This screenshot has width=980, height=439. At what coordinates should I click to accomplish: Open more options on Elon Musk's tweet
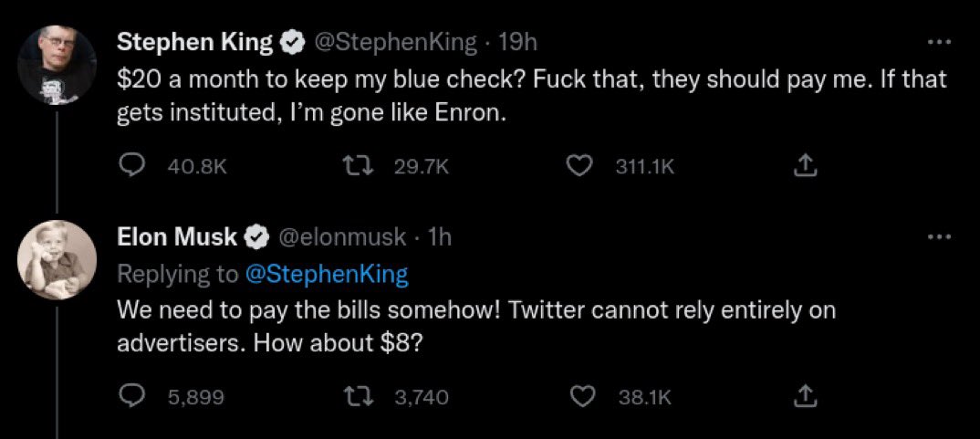point(938,237)
